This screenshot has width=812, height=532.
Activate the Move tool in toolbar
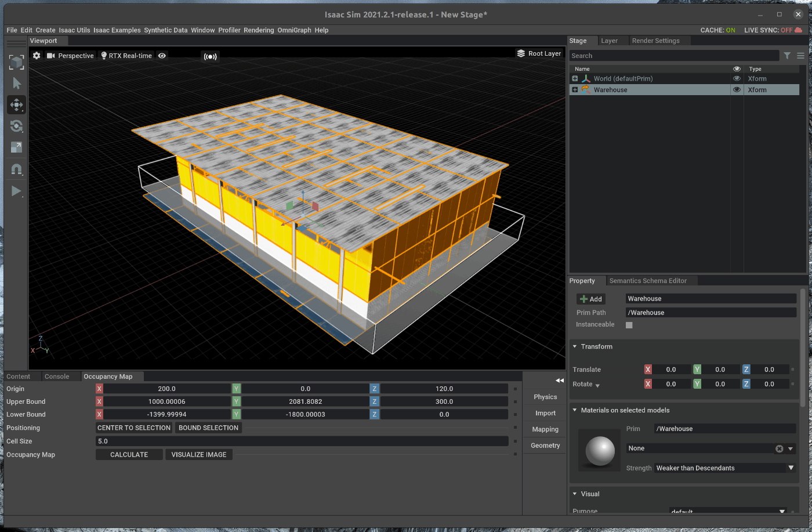click(16, 105)
